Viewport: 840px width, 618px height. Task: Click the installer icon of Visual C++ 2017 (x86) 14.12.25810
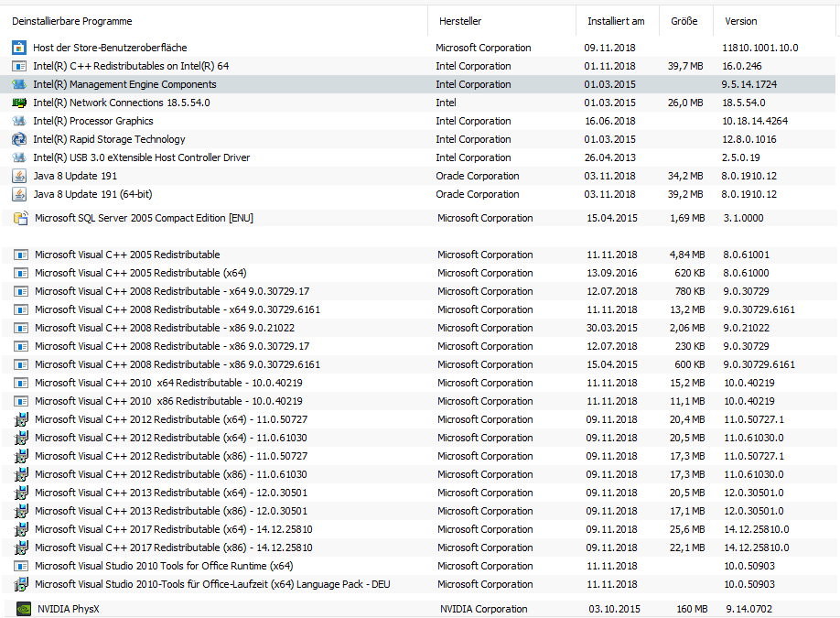[21, 548]
